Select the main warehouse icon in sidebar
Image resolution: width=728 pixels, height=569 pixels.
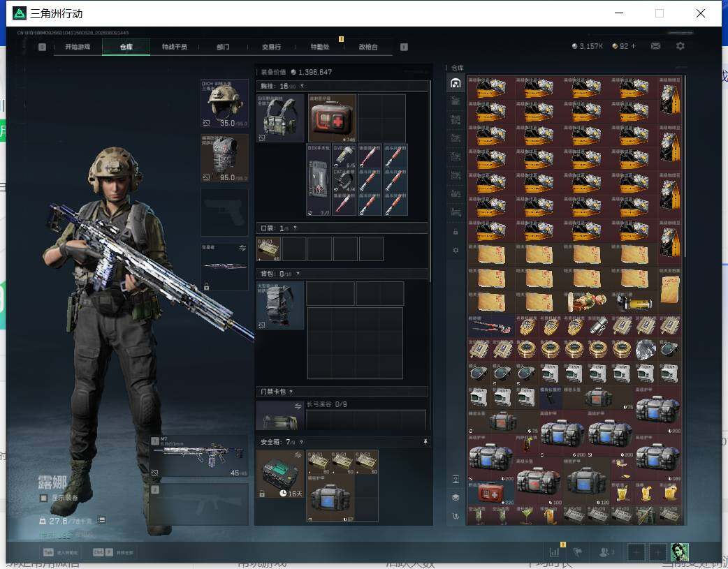[456, 84]
